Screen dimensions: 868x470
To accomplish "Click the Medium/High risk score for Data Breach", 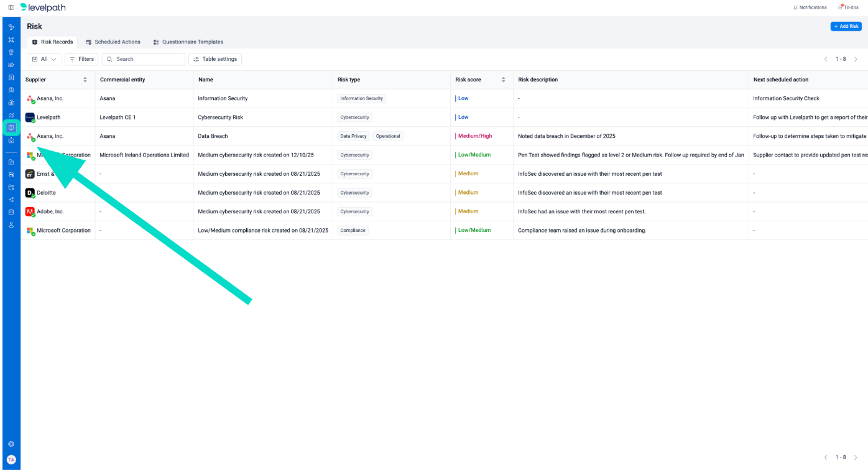I will click(x=474, y=136).
